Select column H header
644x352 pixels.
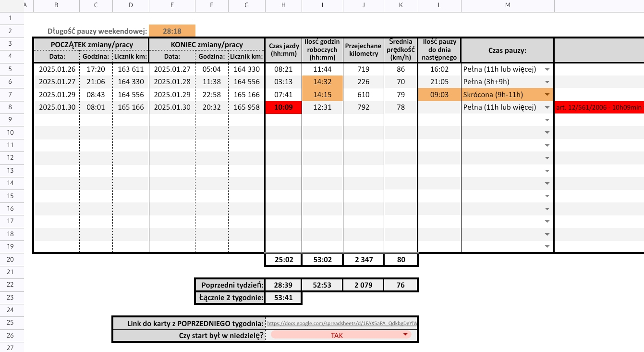[283, 6]
